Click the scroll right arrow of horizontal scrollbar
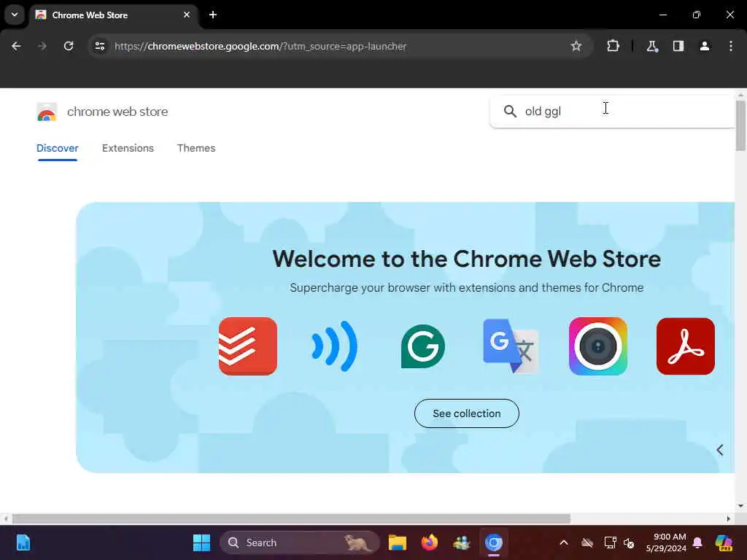The image size is (747, 560). (729, 518)
